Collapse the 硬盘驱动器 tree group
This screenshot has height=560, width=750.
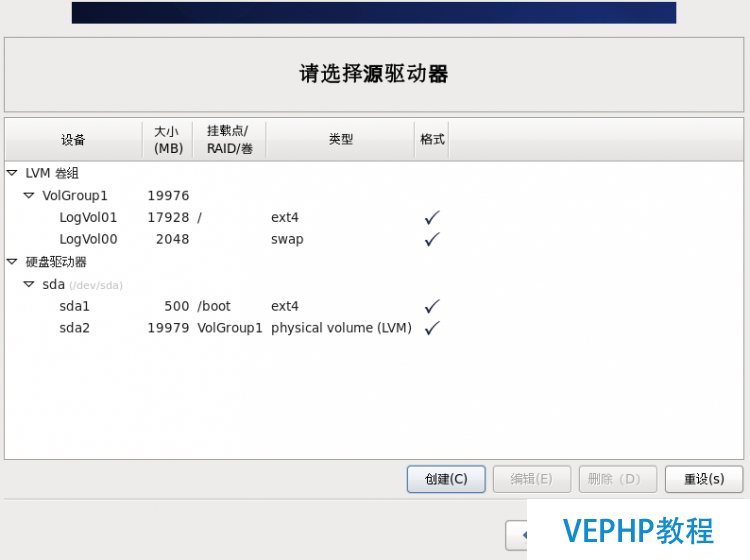coord(12,262)
